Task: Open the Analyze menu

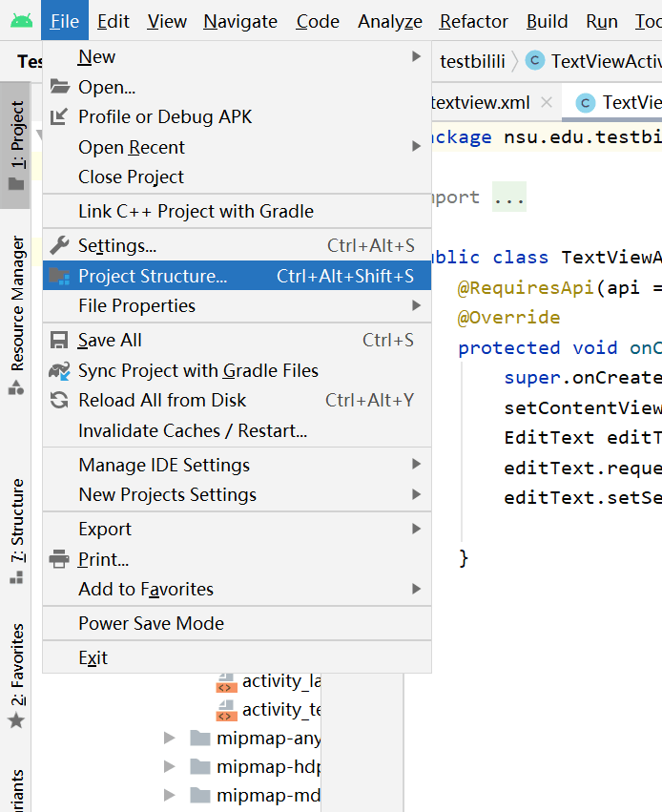Action: [x=390, y=21]
